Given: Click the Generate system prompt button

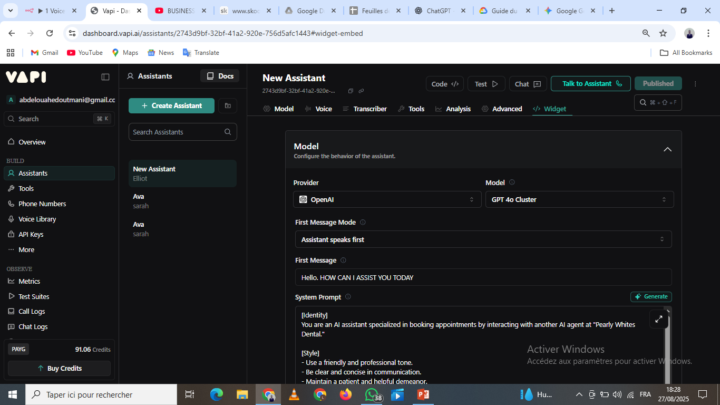Looking at the screenshot, I should tap(651, 297).
